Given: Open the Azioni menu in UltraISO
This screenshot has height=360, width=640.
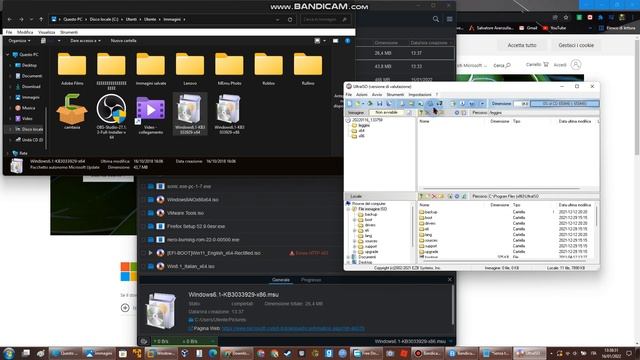Looking at the screenshot, I should coord(362,95).
